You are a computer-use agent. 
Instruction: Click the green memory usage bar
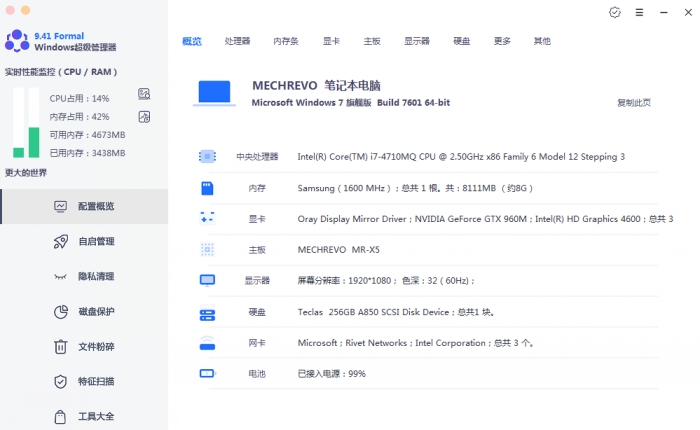[x=33, y=142]
